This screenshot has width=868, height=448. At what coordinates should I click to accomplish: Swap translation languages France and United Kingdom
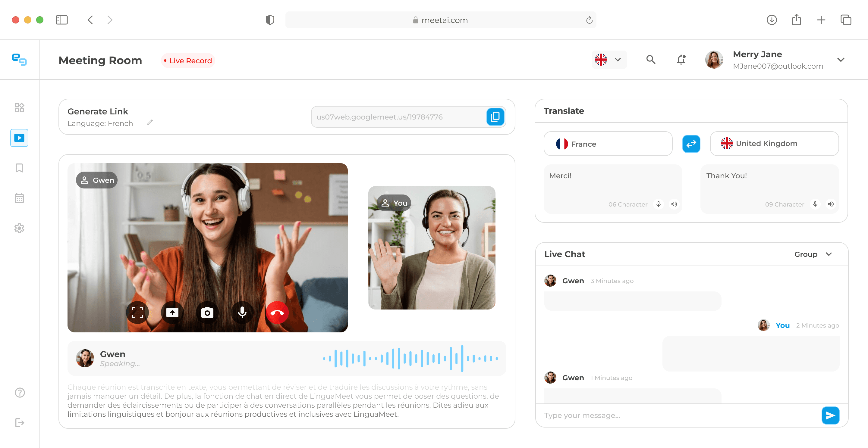point(691,144)
